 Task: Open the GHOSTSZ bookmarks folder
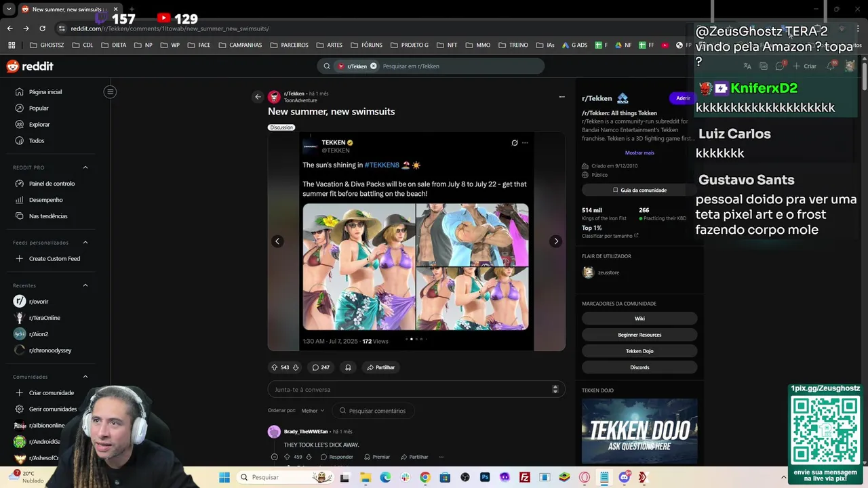(x=47, y=45)
